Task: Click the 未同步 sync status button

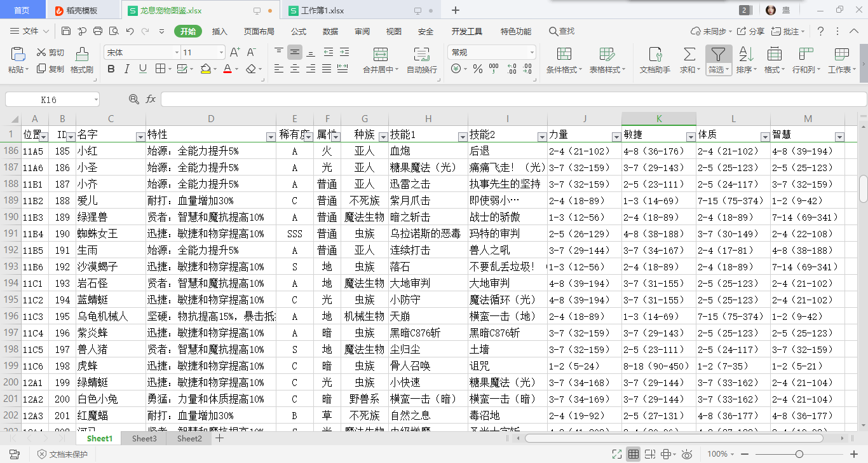Action: click(x=711, y=31)
